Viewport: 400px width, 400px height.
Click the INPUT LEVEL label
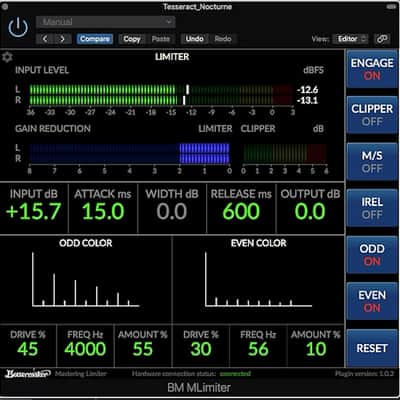tap(42, 70)
